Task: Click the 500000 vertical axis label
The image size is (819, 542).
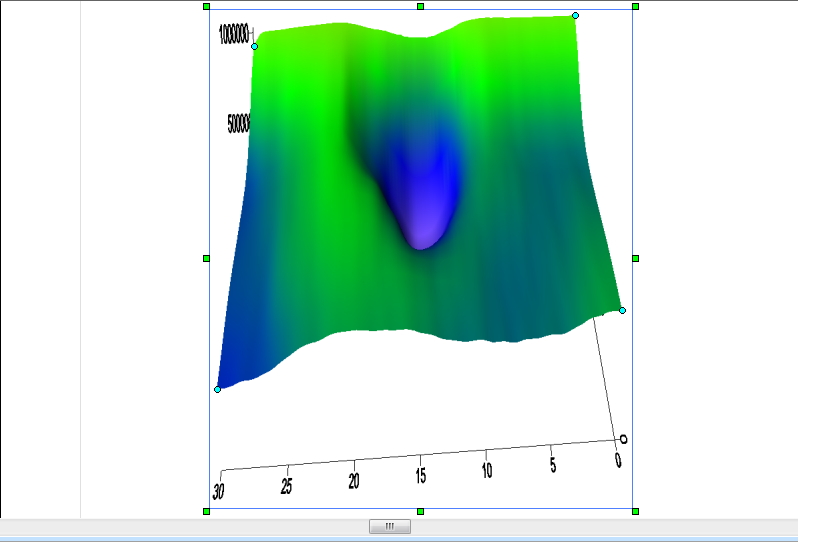Action: pyautogui.click(x=238, y=124)
